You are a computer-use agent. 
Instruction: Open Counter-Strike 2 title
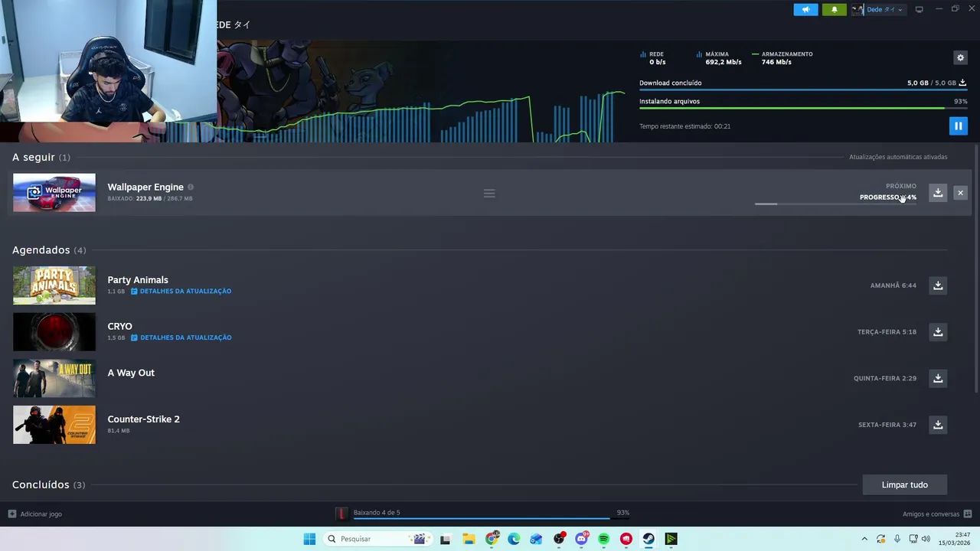pyautogui.click(x=144, y=419)
